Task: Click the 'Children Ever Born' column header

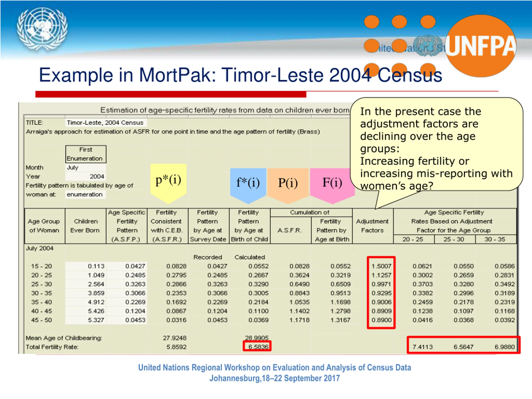Action: (86, 226)
